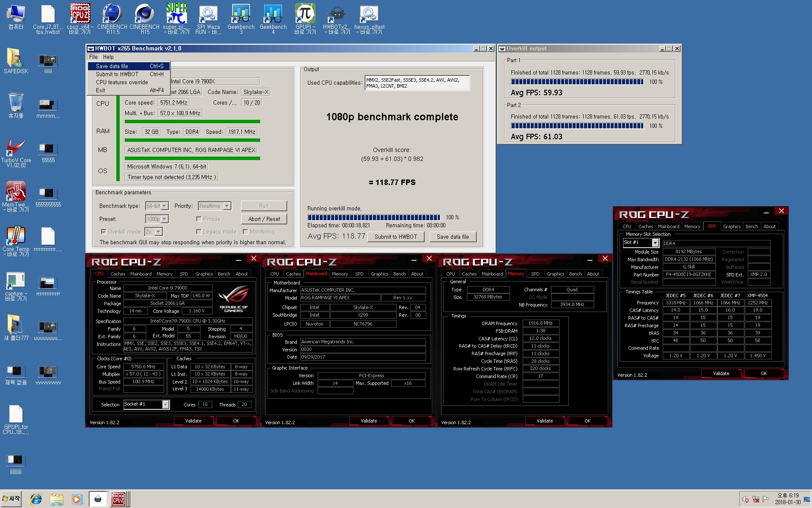Select Save data file menu entry
Screen dimensions: 812x508
(x=129, y=66)
